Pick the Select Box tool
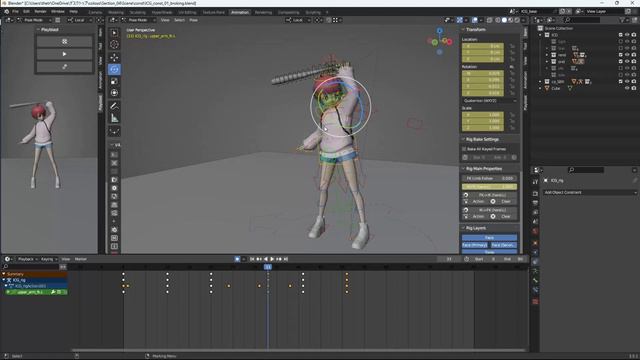640x360 pixels. (x=114, y=33)
